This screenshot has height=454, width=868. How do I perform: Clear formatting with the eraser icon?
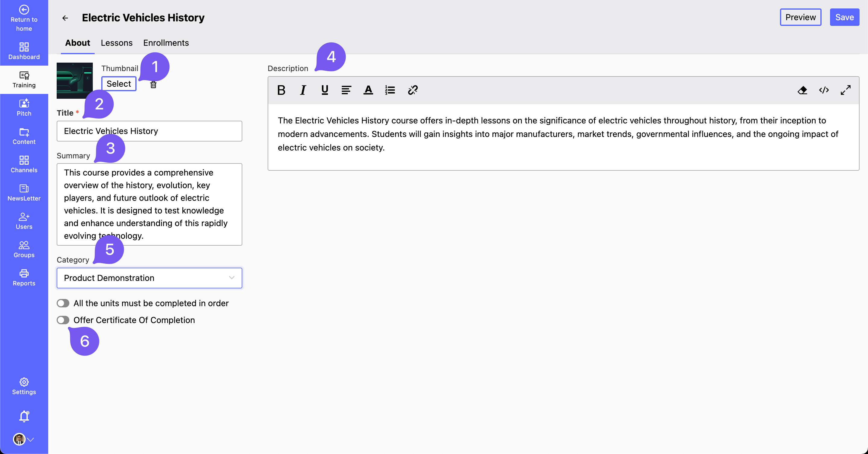(802, 90)
